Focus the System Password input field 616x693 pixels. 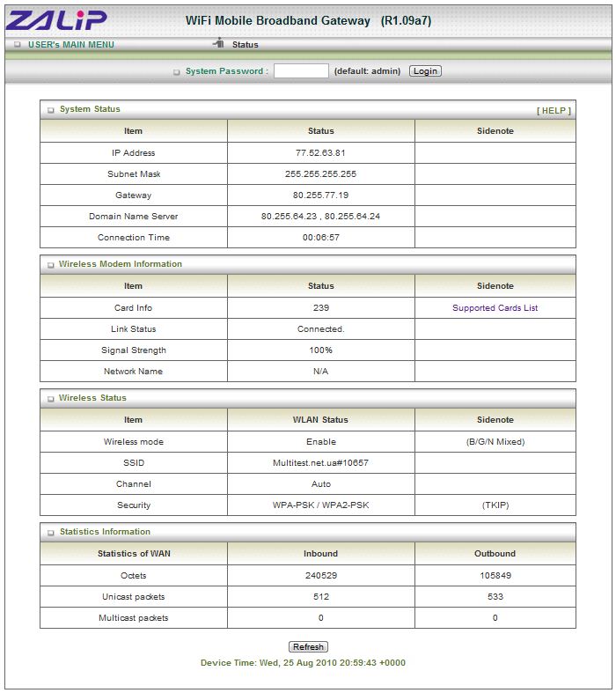(301, 70)
